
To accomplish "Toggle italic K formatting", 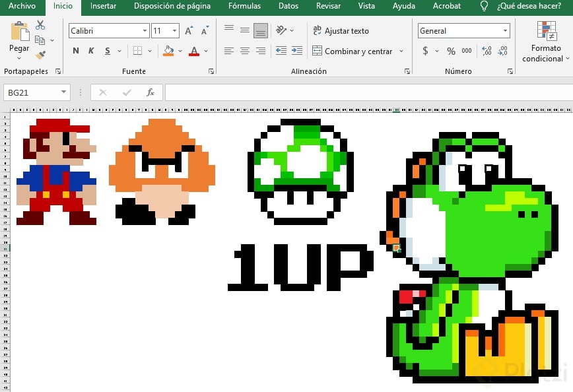I will click(91, 51).
